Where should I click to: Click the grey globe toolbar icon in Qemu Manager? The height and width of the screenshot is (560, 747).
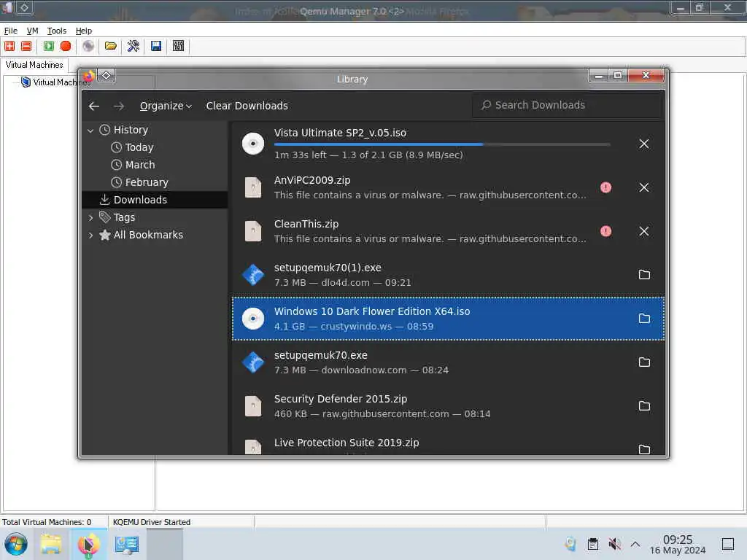(x=88, y=46)
